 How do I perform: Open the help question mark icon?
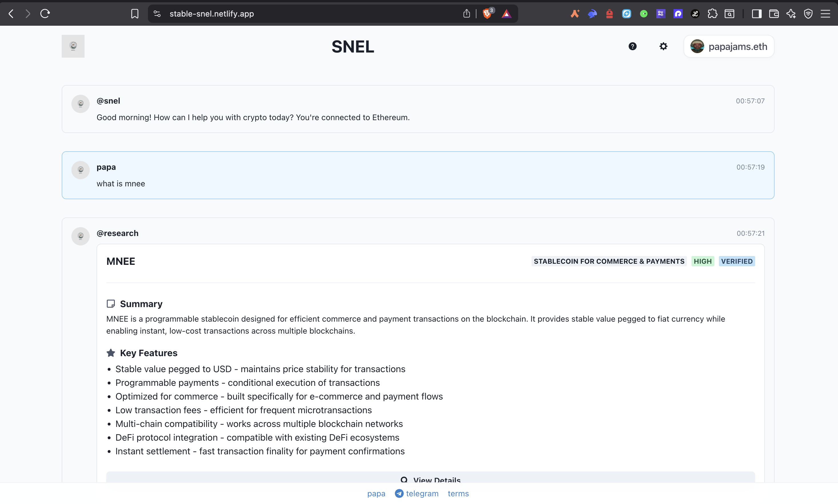tap(632, 46)
